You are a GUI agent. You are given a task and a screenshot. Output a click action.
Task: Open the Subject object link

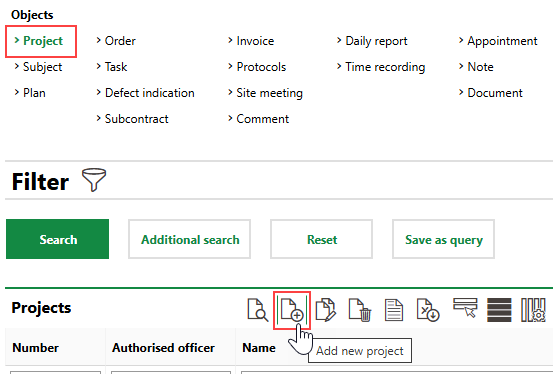coord(42,67)
